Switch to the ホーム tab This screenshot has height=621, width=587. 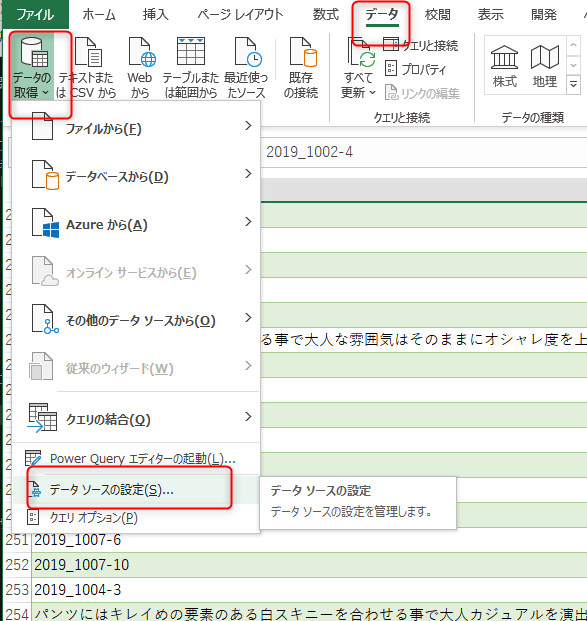pyautogui.click(x=99, y=15)
